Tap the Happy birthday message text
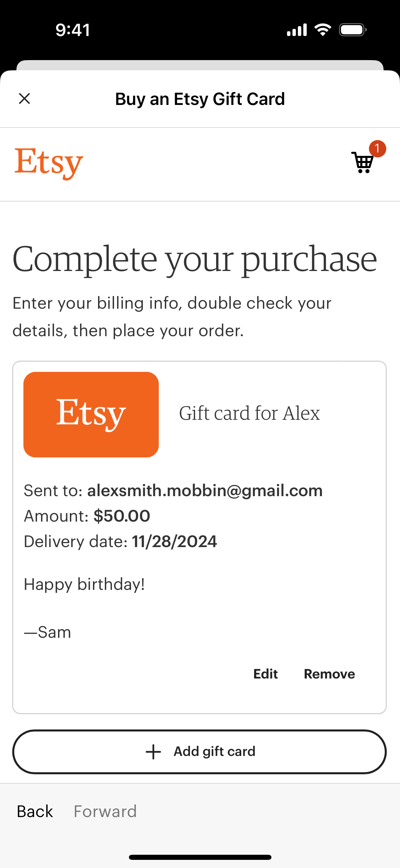Screen dimensions: 400x868 point(84,584)
